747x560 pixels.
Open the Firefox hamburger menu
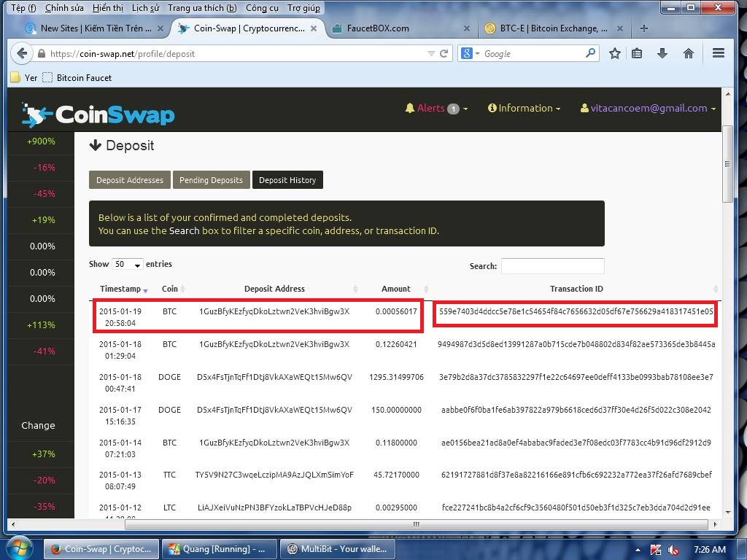click(x=719, y=53)
